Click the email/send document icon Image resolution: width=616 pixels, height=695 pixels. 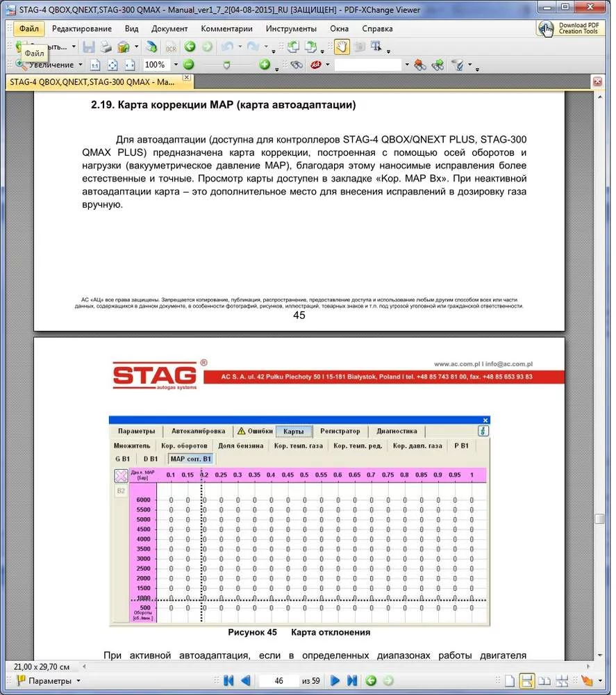pyautogui.click(x=124, y=47)
